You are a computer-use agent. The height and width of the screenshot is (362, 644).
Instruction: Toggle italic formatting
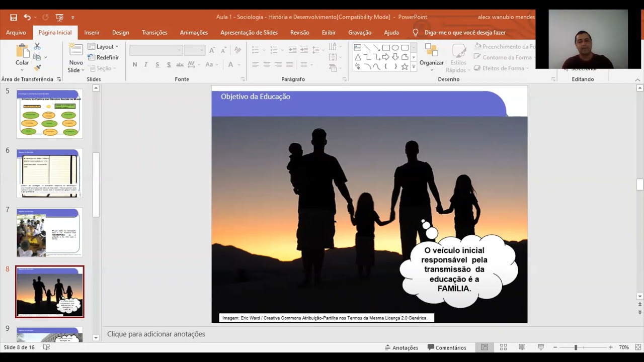tap(146, 64)
